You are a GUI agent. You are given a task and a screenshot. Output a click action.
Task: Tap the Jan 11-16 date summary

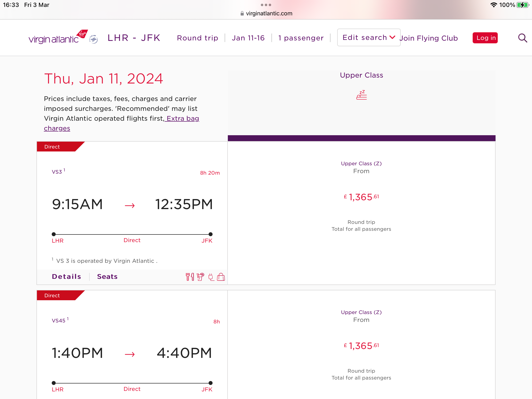[248, 38]
